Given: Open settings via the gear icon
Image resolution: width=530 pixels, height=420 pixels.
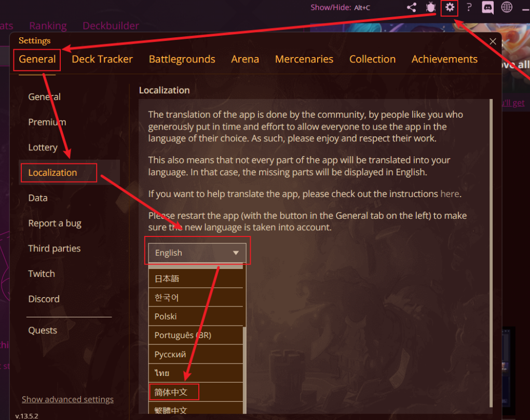Looking at the screenshot, I should coord(450,7).
